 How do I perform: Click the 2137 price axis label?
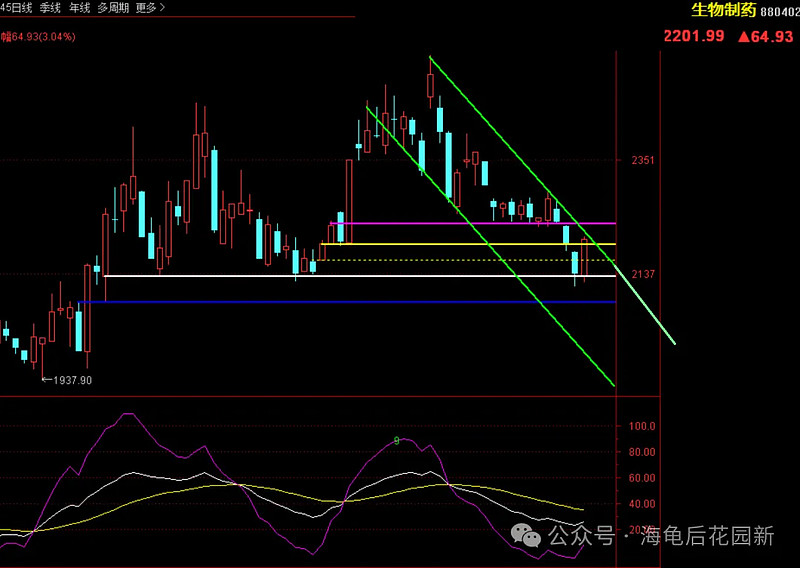[642, 275]
